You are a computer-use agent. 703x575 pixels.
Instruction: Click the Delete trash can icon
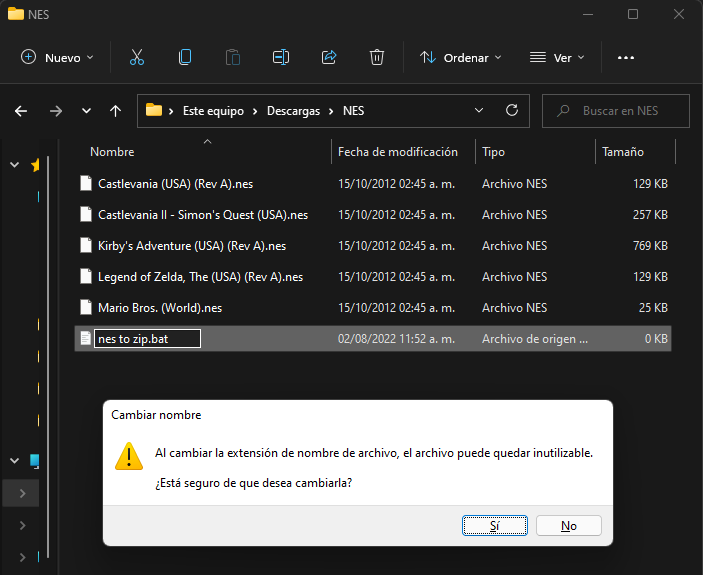pyautogui.click(x=377, y=57)
